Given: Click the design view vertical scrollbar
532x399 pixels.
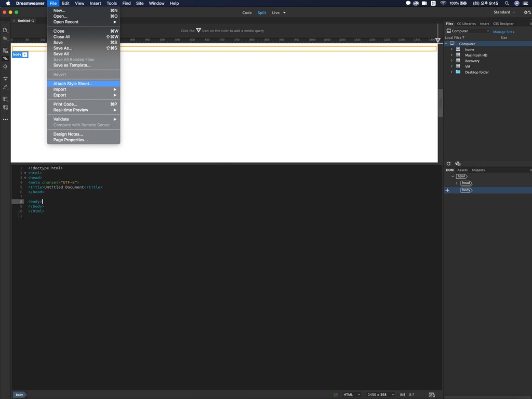Looking at the screenshot, I should click(x=441, y=103).
